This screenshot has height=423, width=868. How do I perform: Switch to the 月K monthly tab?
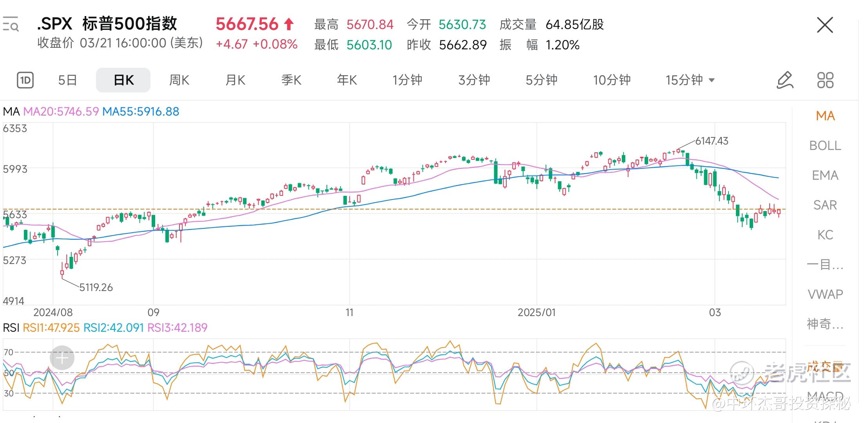coord(235,80)
